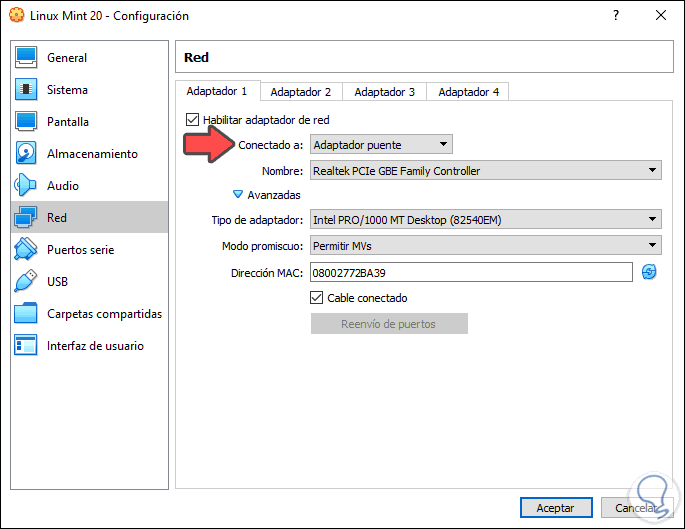Click the Almacenamiento disk icon
The height and width of the screenshot is (529, 685).
click(27, 154)
